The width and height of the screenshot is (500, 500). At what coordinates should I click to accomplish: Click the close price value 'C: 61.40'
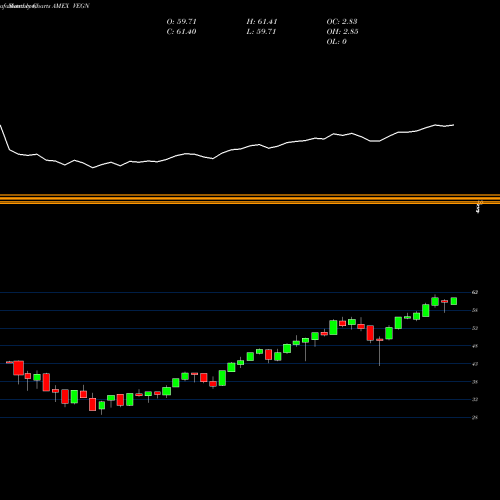coord(181,32)
